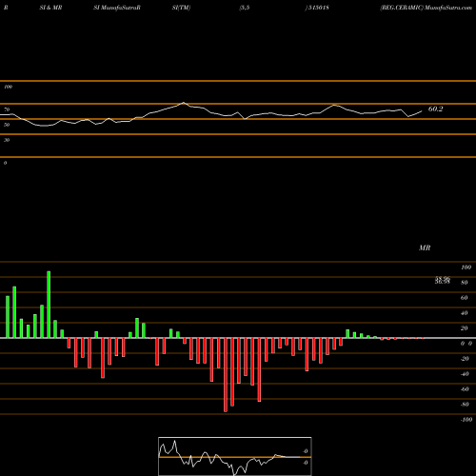Image resolution: width=476 pixels, height=476 pixels.
Task: Click the overlapping value near the MR 80 level
Action: pyautogui.click(x=443, y=280)
